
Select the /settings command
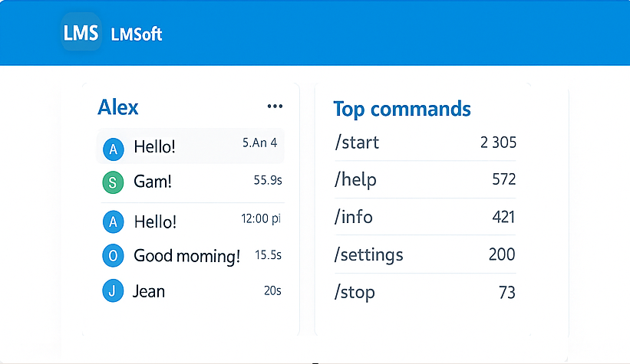click(x=368, y=255)
